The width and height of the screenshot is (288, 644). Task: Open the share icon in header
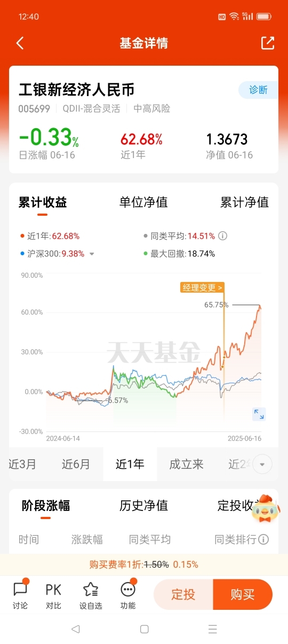point(268,43)
